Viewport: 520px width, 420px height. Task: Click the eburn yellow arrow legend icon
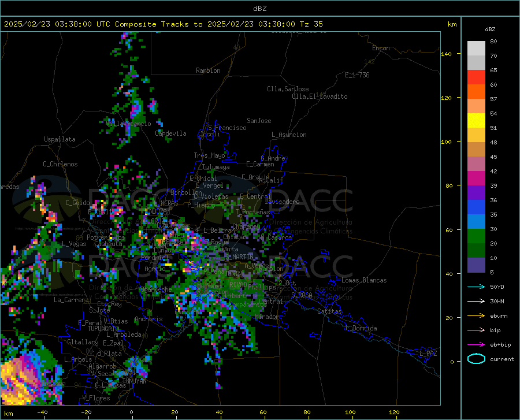[476, 315]
